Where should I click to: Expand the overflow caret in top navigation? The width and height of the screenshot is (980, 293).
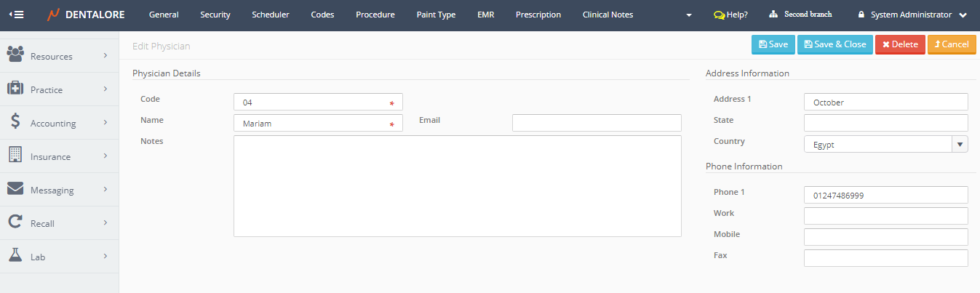[x=689, y=15]
